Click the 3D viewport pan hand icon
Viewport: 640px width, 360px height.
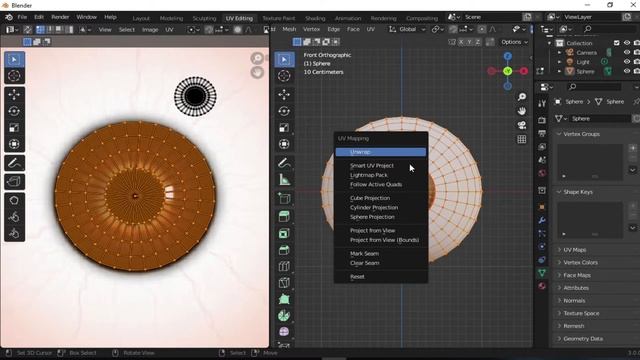pos(522,111)
